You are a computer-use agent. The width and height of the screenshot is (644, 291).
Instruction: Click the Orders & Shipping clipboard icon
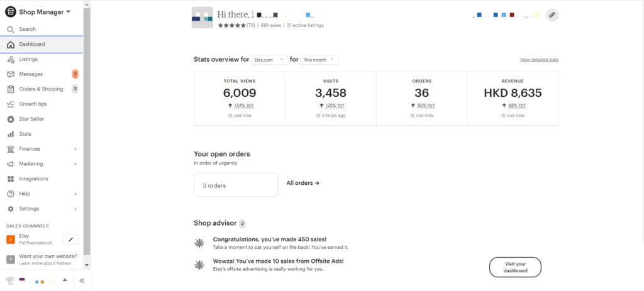pos(11,89)
